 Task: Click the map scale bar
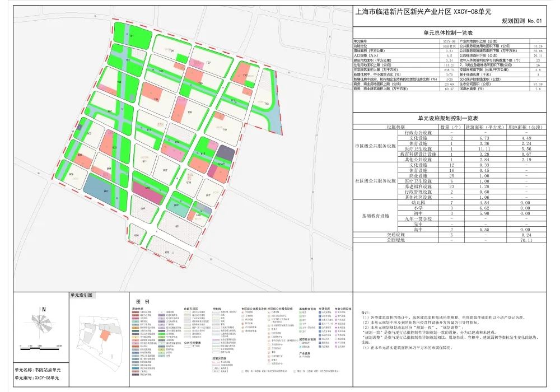(x=41, y=347)
